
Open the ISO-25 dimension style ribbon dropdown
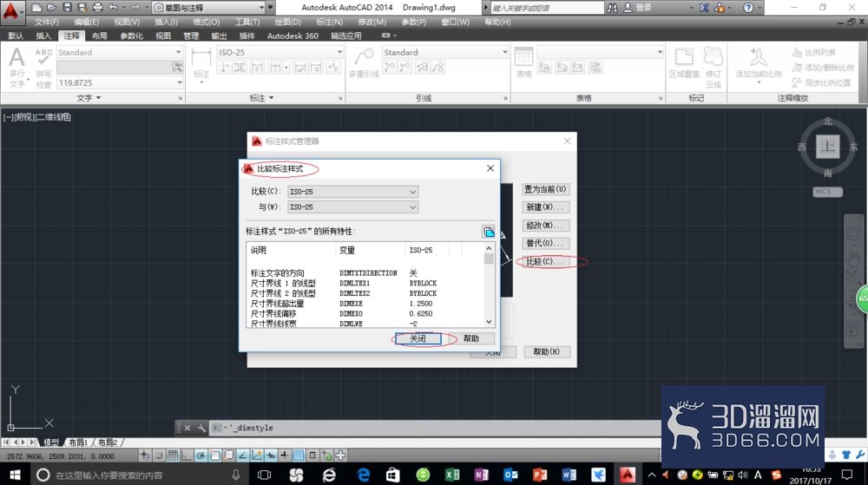point(280,52)
